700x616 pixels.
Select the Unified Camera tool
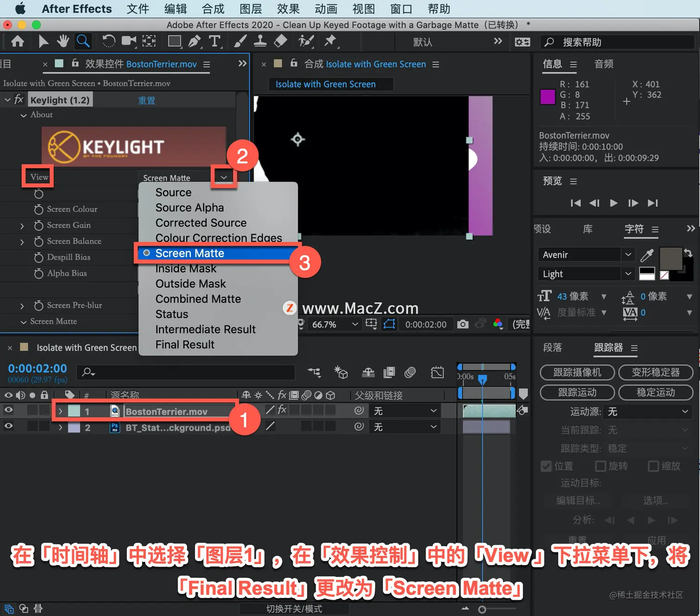[129, 42]
